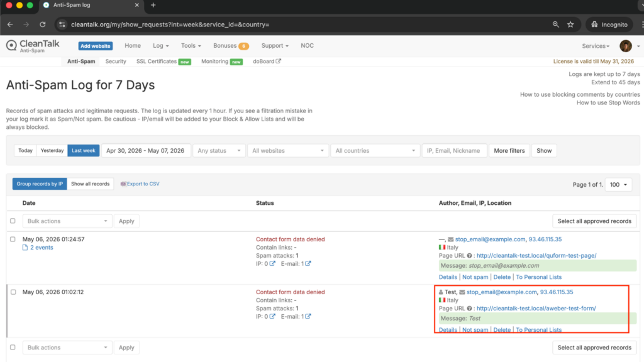Select the top bulk actions checkbox
This screenshot has height=362, width=644.
pos(13,221)
